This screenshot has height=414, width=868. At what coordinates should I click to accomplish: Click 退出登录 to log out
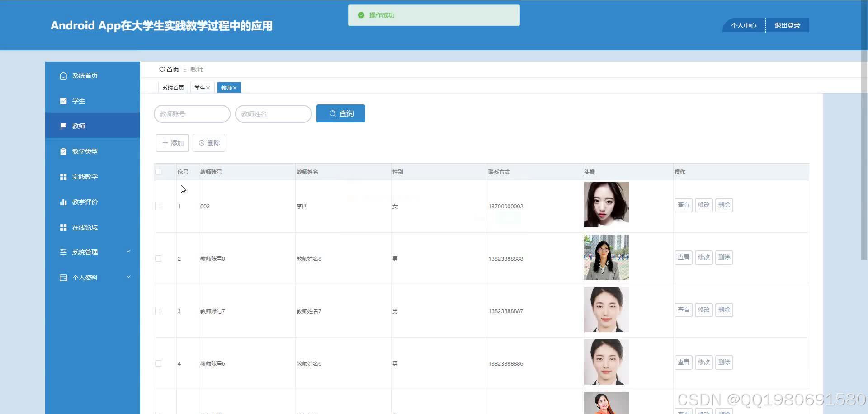[787, 25]
